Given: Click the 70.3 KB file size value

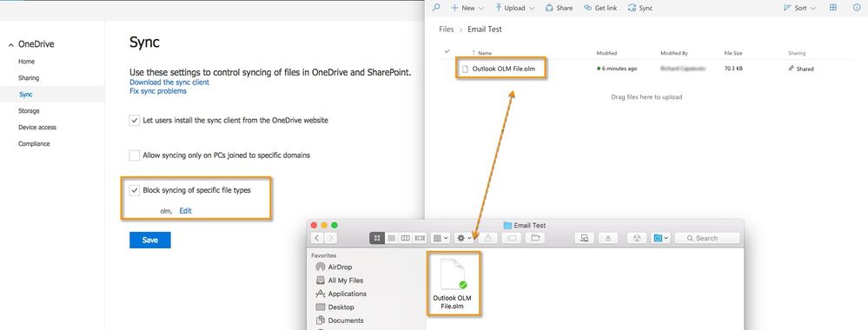Looking at the screenshot, I should click(733, 69).
